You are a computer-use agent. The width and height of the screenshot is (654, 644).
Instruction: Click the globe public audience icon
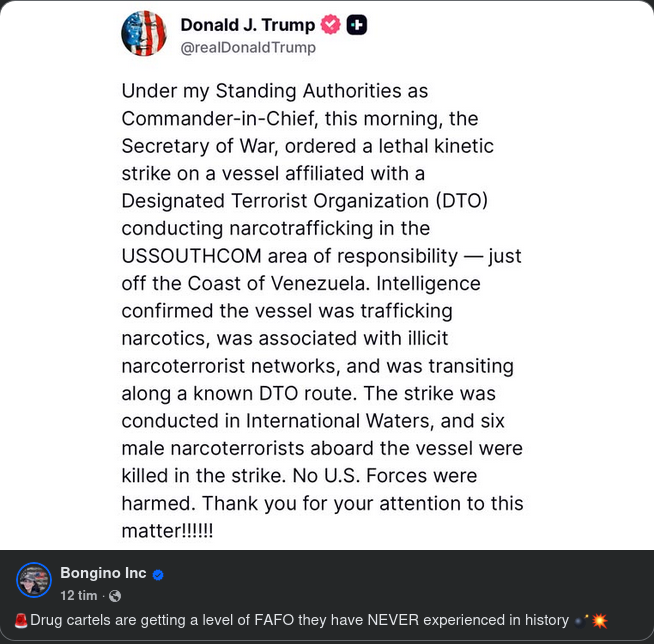[115, 596]
